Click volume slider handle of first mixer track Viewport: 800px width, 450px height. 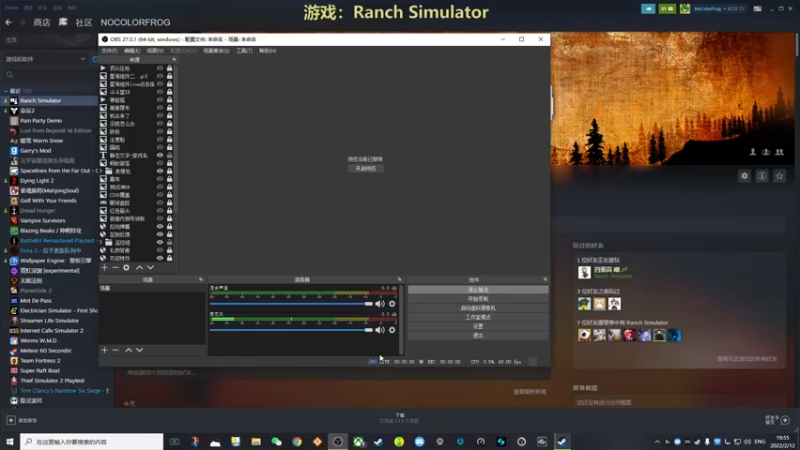(x=369, y=304)
